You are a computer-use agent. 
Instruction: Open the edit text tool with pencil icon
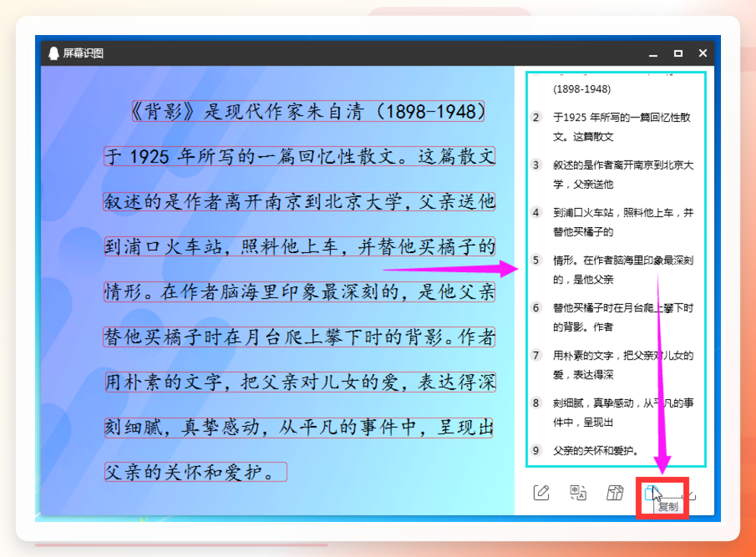click(541, 493)
